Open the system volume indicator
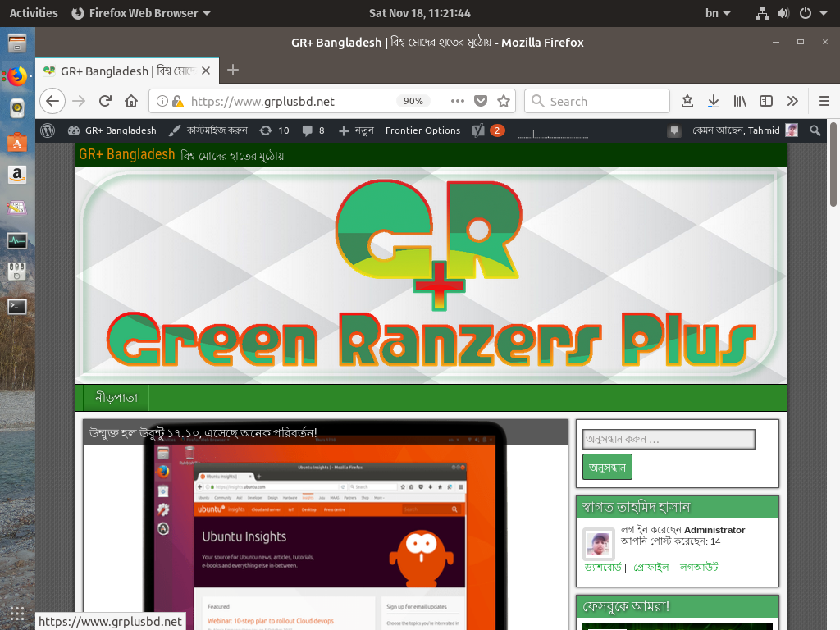840x630 pixels. [783, 13]
